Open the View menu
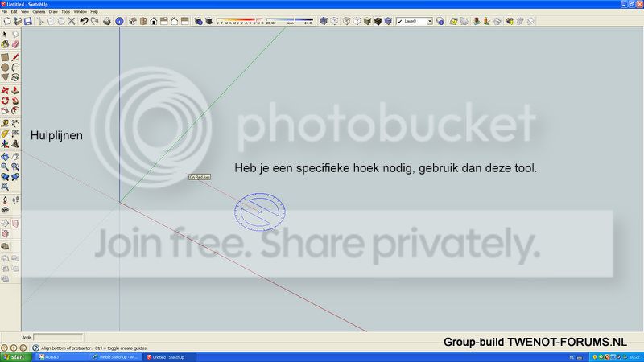644x362 pixels. coord(25,12)
